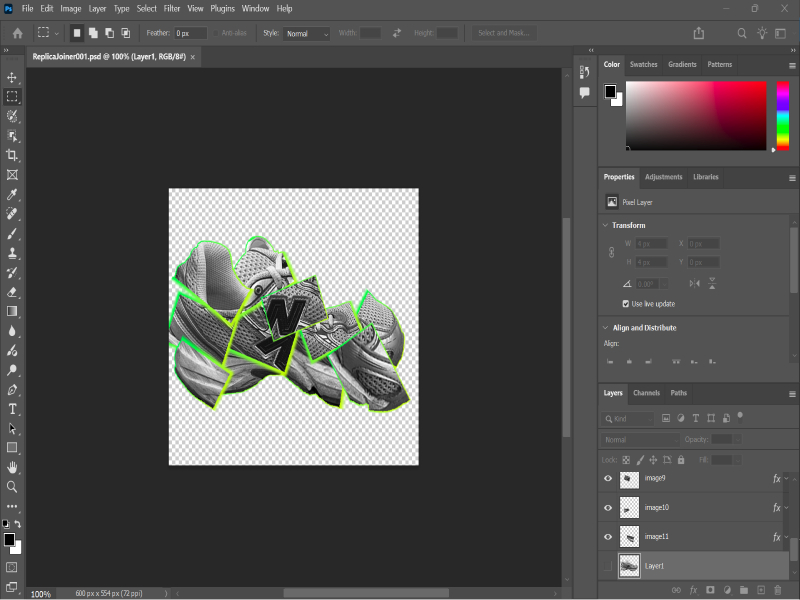Viewport: 800px width, 600px height.
Task: Hide the image9 layer
Action: click(607, 479)
